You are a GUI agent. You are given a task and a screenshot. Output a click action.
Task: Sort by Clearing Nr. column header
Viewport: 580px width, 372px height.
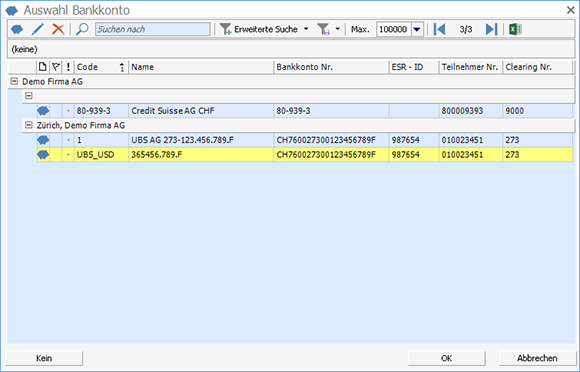point(537,67)
